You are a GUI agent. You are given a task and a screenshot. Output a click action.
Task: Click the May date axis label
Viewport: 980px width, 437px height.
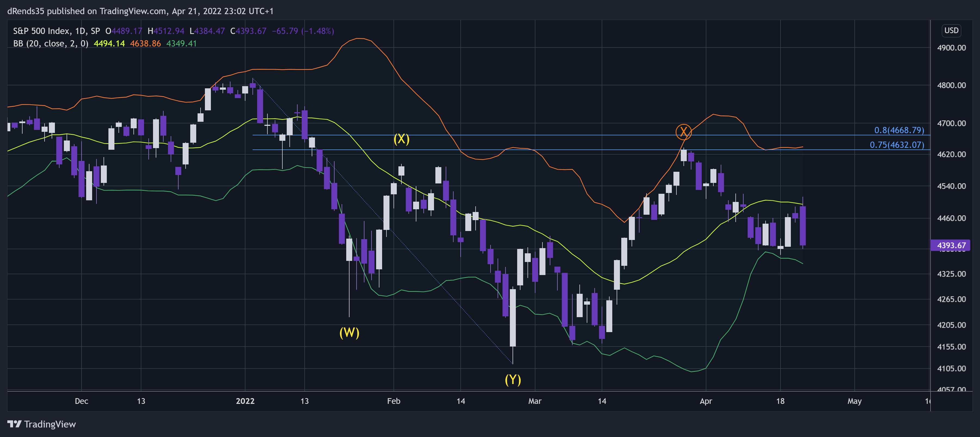[854, 401]
